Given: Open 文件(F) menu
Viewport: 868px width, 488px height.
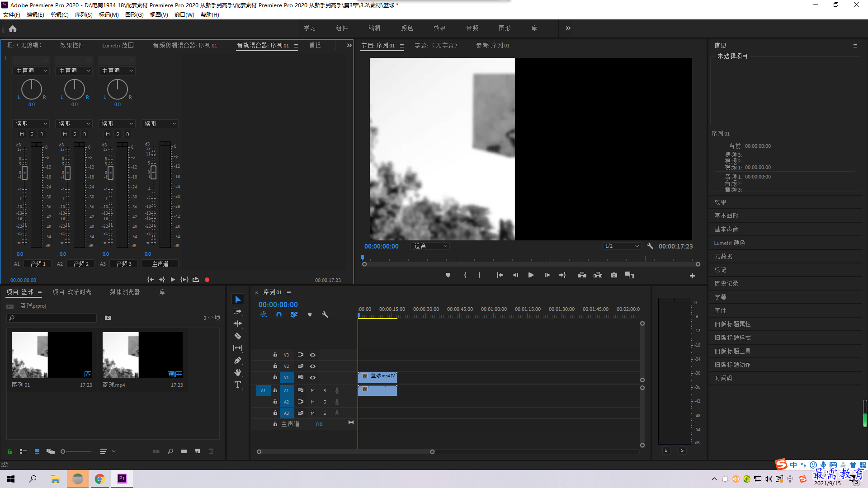Looking at the screenshot, I should 12,14.
